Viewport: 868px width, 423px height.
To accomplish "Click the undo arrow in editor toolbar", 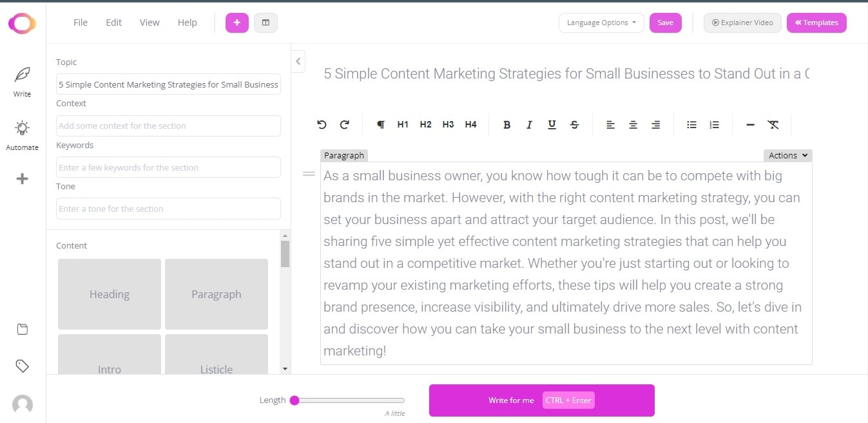I will [x=322, y=125].
